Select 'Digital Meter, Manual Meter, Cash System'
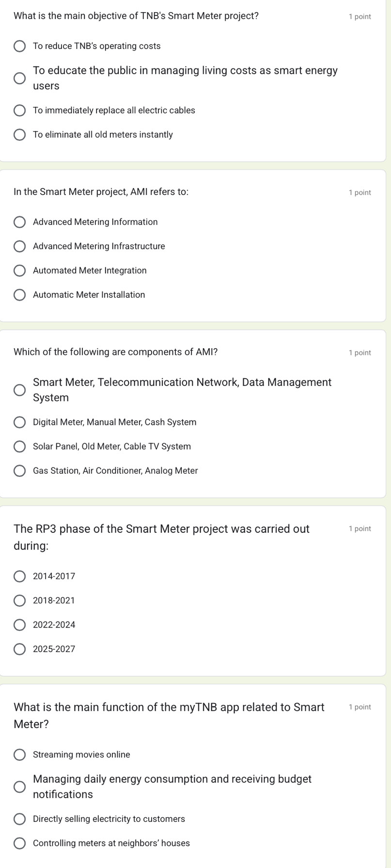Viewport: 391px width, 868px height. tap(19, 422)
